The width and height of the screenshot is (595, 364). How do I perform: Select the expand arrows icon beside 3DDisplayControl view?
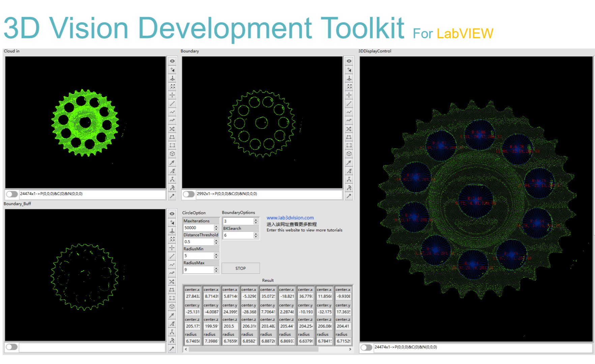(349, 86)
